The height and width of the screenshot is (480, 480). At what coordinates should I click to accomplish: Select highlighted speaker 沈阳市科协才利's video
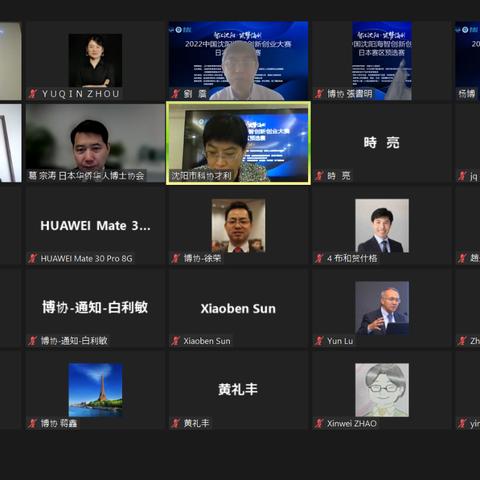(238, 143)
